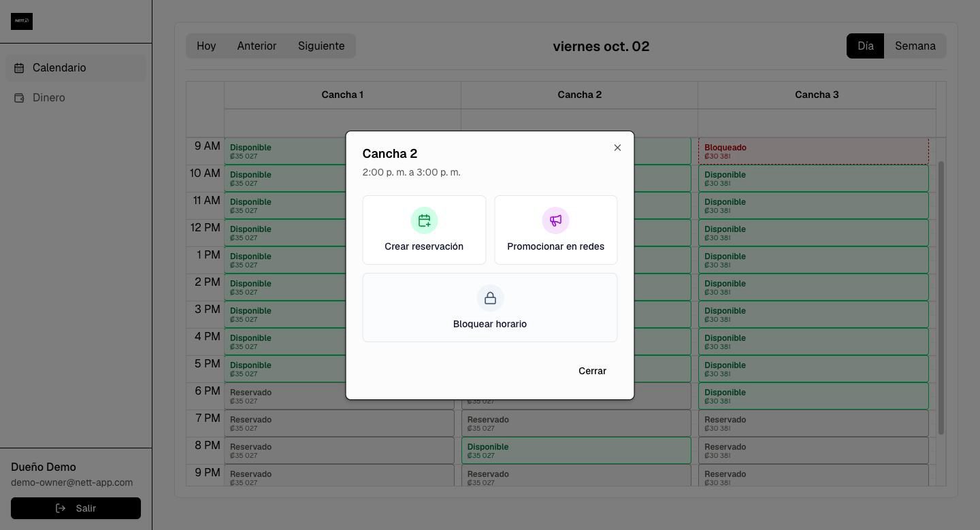Go to the previous day with Anterior
980x530 pixels.
pos(257,46)
